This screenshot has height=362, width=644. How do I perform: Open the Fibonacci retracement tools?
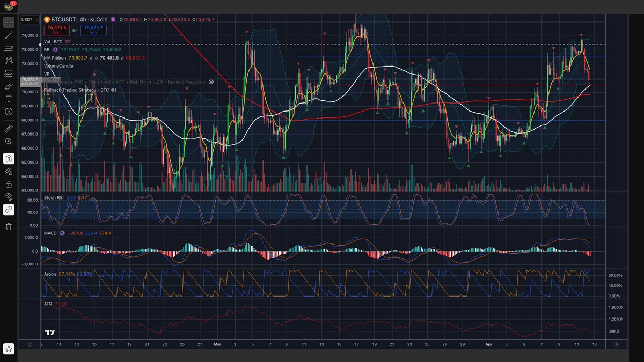click(x=9, y=48)
